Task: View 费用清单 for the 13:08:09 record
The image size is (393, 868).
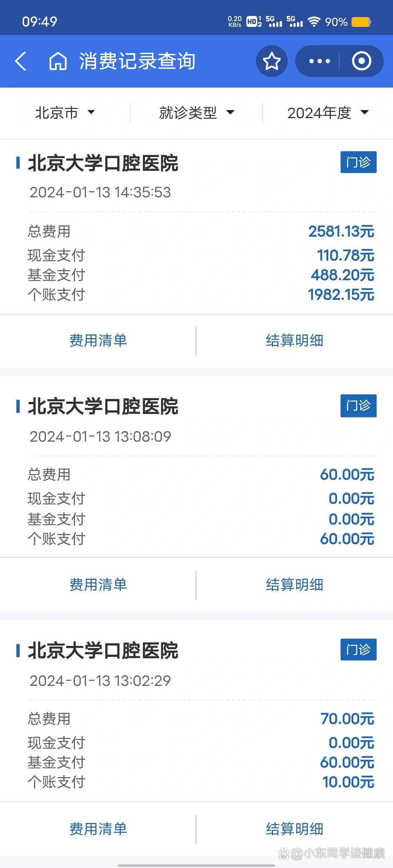Action: [98, 584]
